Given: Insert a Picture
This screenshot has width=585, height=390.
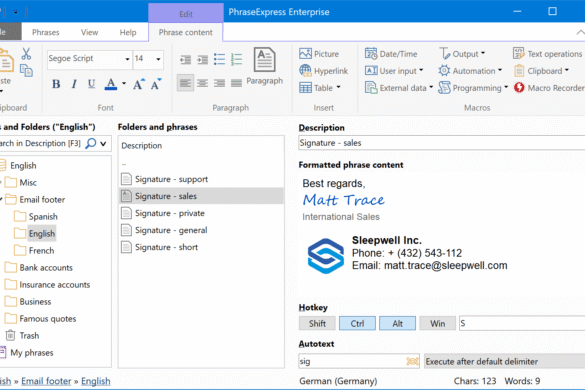Looking at the screenshot, I should [319, 54].
